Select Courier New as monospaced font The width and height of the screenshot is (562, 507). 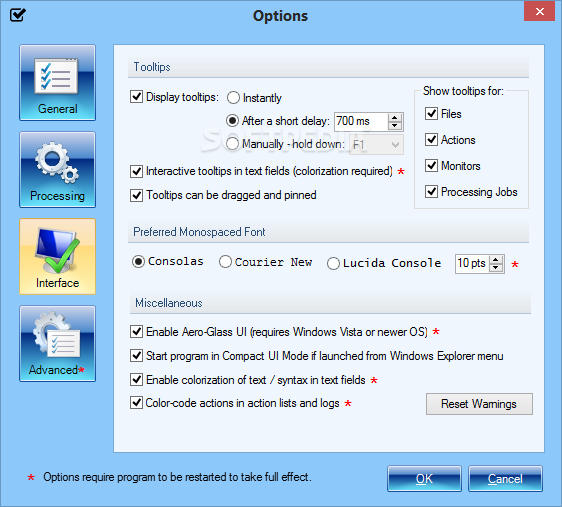click(225, 262)
